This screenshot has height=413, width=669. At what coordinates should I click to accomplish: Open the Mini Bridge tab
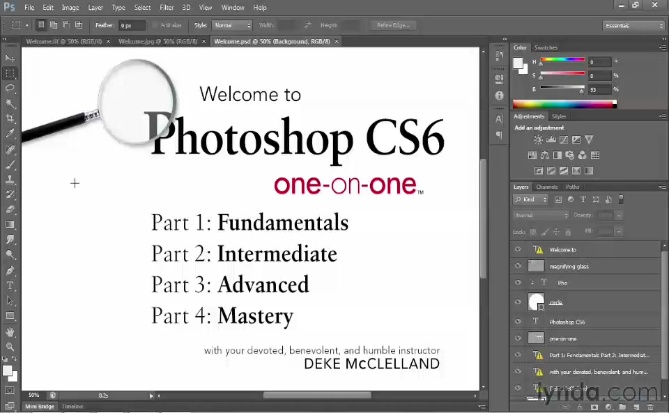39,407
